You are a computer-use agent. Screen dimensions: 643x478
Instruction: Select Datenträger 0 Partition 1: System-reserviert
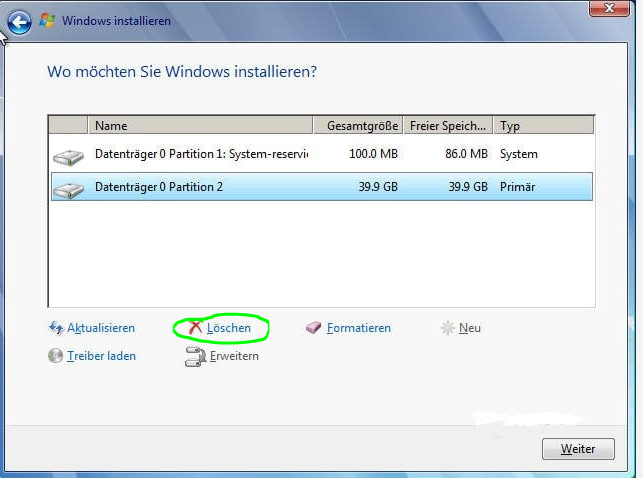tap(322, 154)
